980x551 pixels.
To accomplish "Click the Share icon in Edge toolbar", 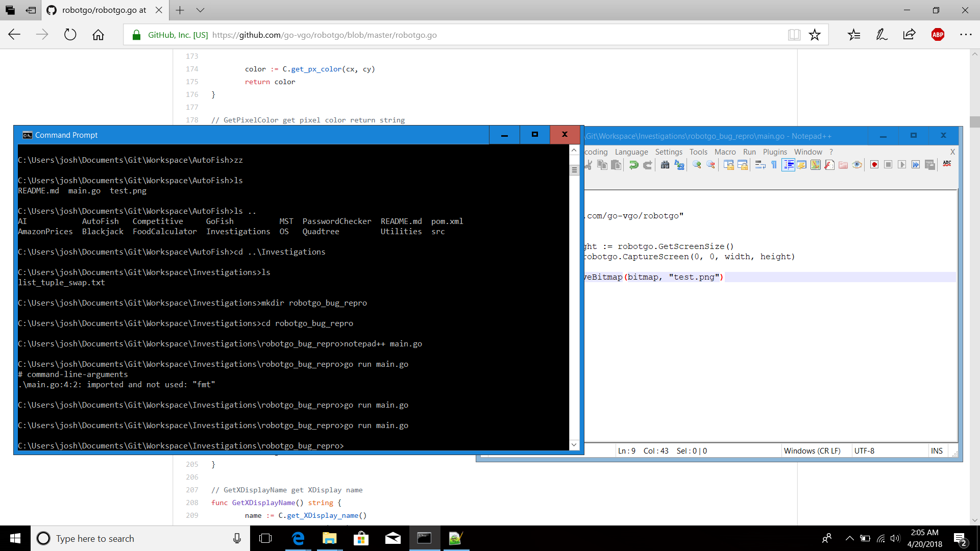I will coord(909,35).
